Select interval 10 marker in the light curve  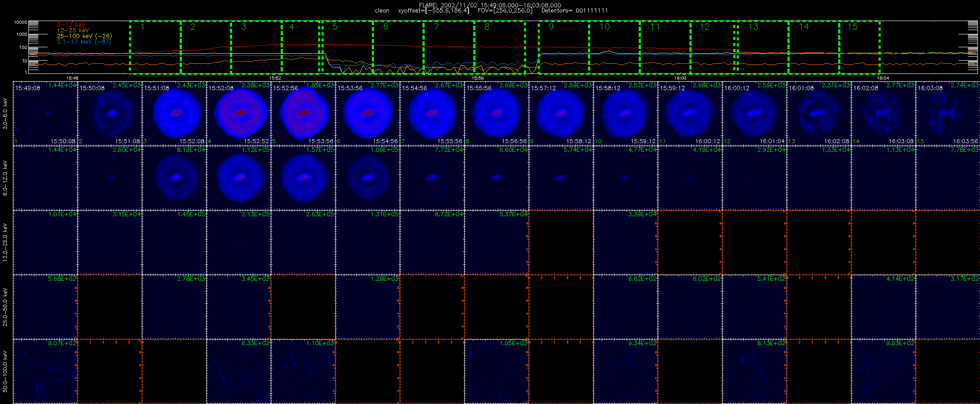coord(605,27)
